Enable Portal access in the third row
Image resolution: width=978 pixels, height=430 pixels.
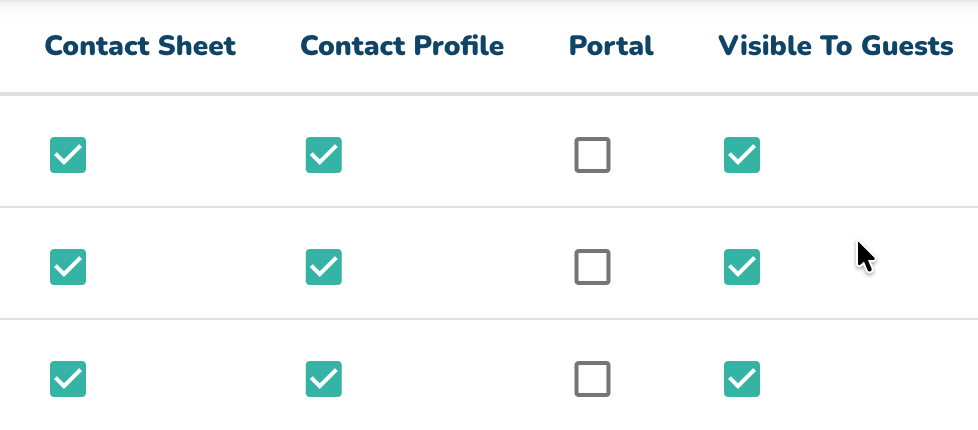(x=592, y=379)
